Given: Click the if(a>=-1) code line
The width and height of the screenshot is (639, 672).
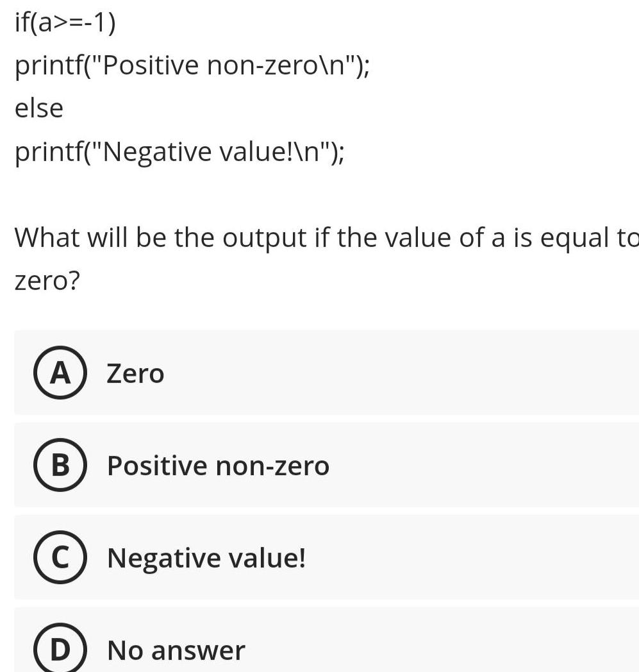Looking at the screenshot, I should (64, 20).
